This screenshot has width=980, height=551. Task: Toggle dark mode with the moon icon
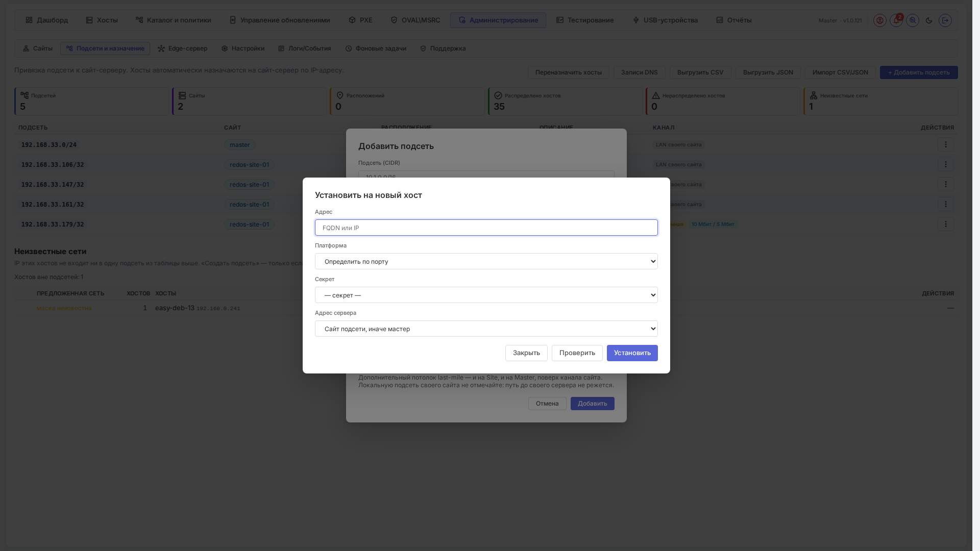pos(929,20)
